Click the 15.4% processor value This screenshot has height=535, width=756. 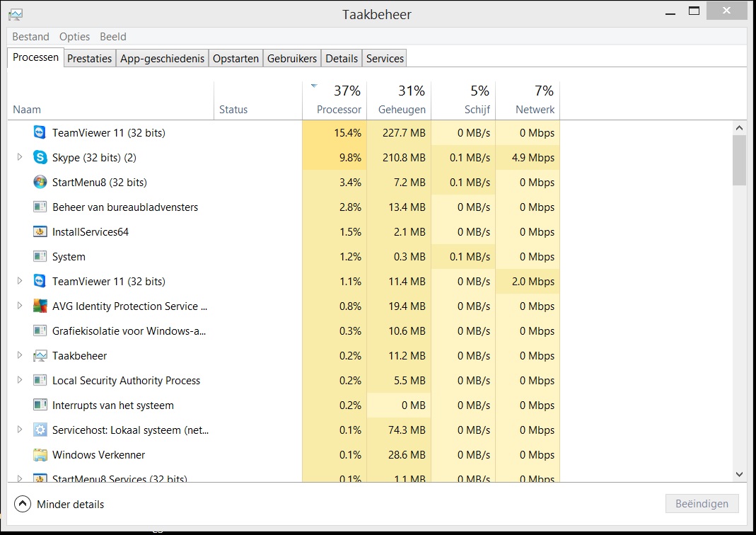348,132
